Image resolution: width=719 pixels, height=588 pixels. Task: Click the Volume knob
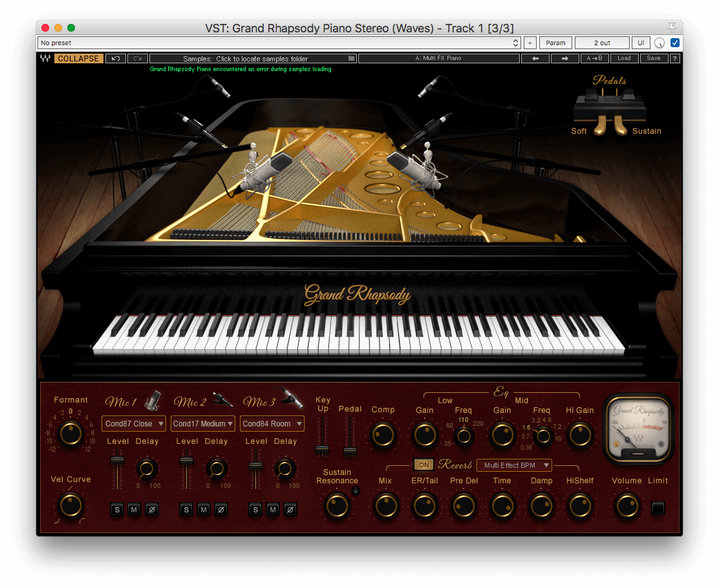click(627, 506)
